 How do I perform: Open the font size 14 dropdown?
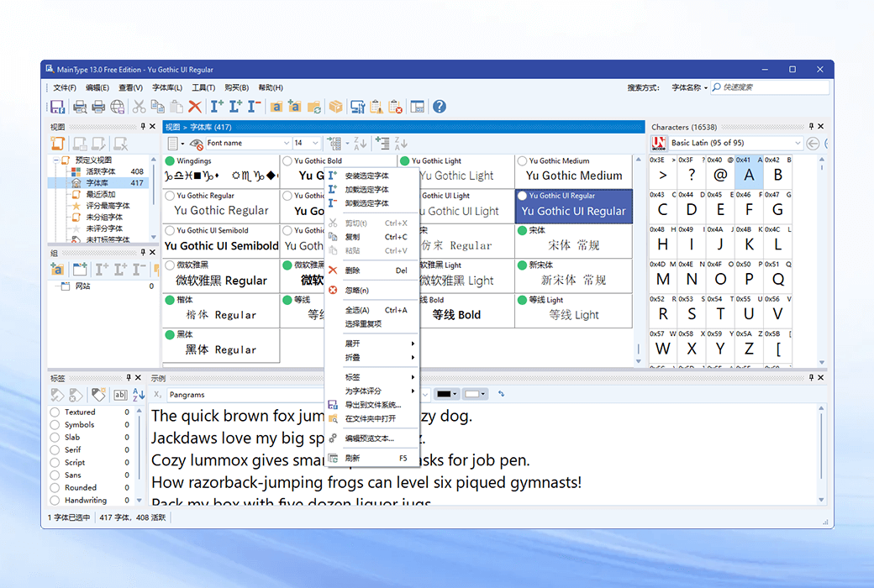(315, 144)
